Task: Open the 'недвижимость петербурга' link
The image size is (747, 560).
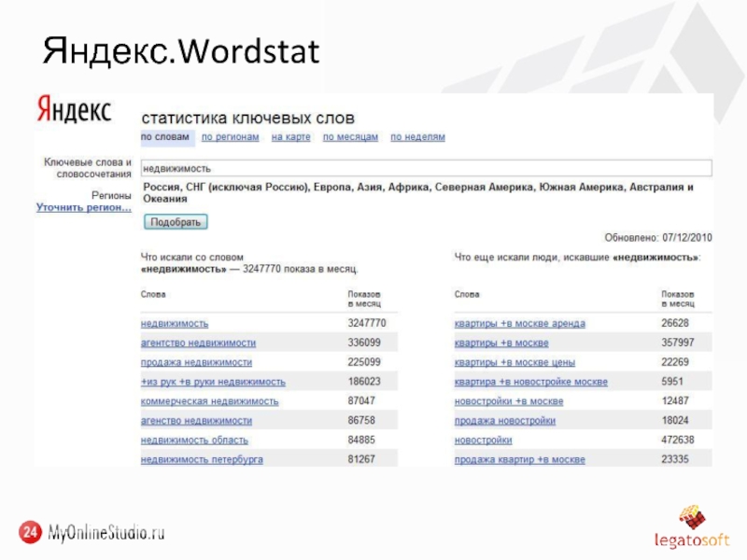Action: click(202, 460)
